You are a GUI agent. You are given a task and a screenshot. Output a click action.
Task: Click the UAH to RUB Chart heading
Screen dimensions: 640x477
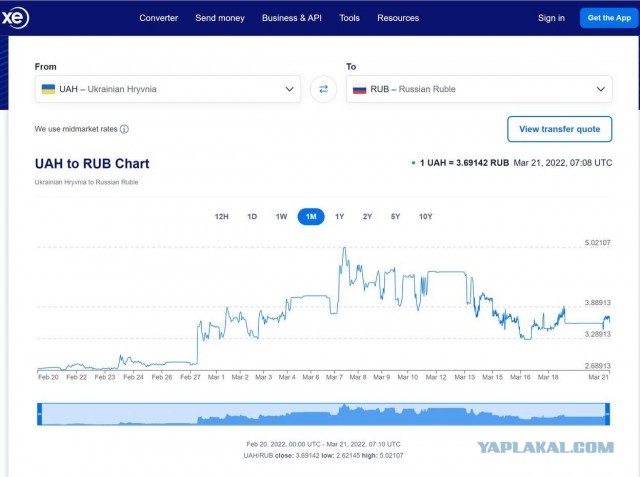click(92, 164)
